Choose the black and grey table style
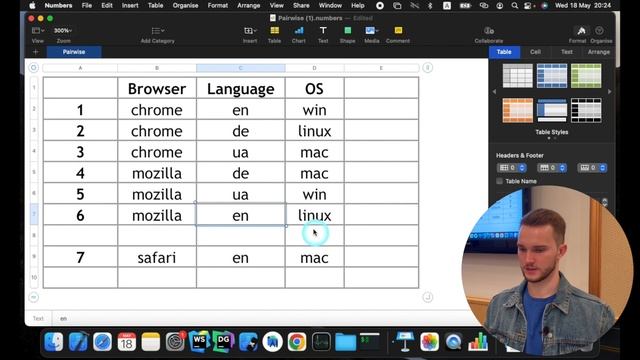 586,110
